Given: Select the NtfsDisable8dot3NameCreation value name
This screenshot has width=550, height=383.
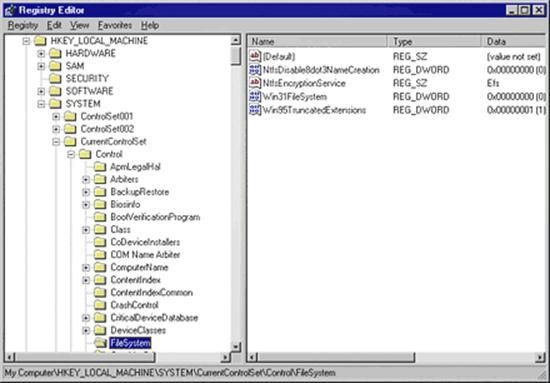Looking at the screenshot, I should [x=321, y=70].
